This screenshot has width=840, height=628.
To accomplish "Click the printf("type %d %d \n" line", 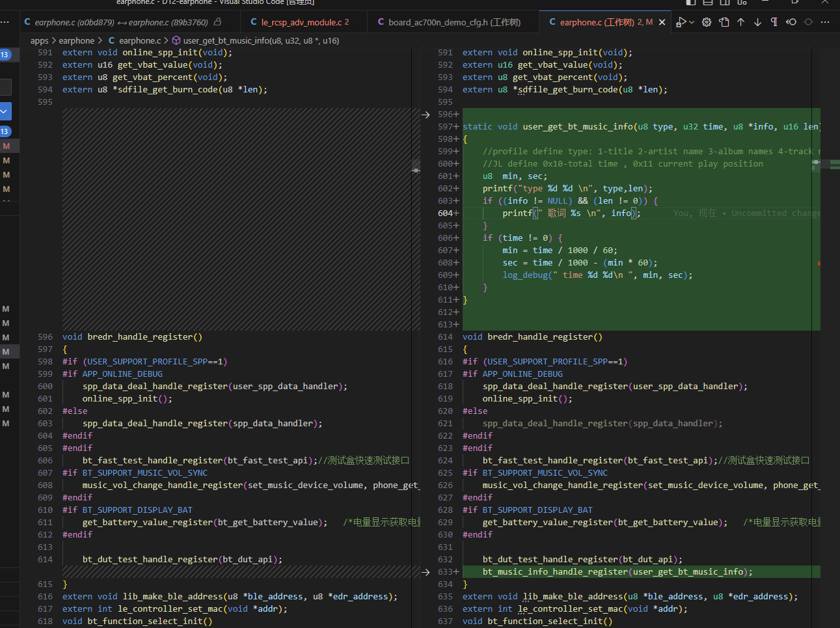I will (567, 189).
